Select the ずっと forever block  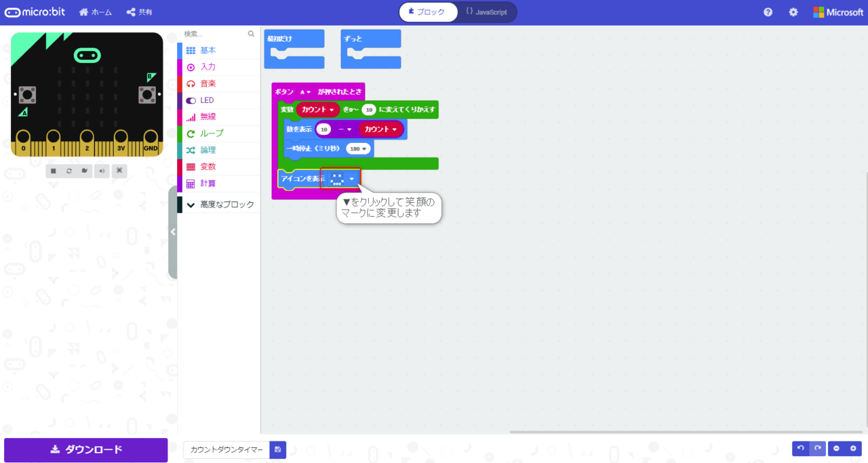(371, 48)
